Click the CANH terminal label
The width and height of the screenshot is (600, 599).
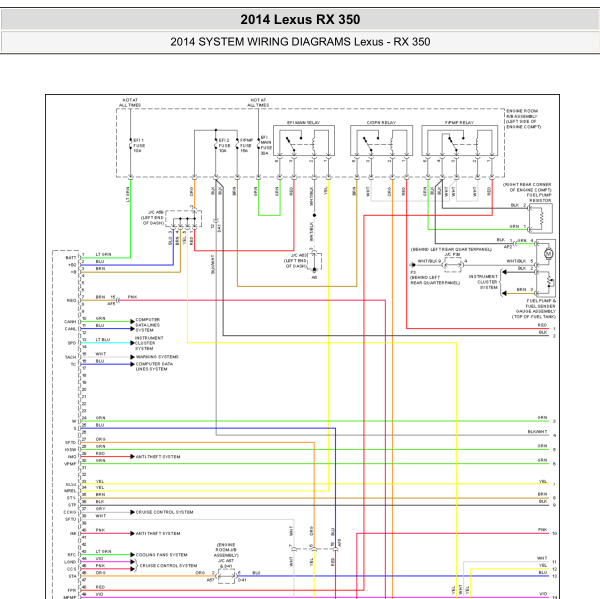pos(70,322)
